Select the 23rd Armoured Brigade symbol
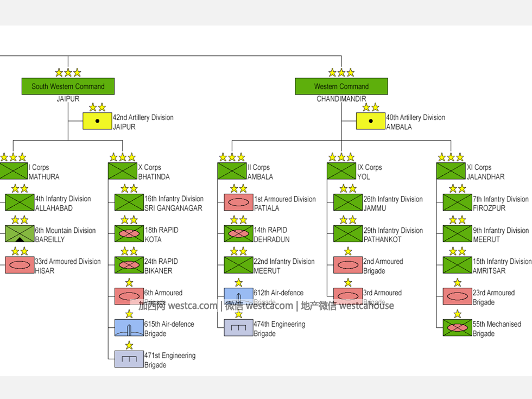 tap(457, 296)
